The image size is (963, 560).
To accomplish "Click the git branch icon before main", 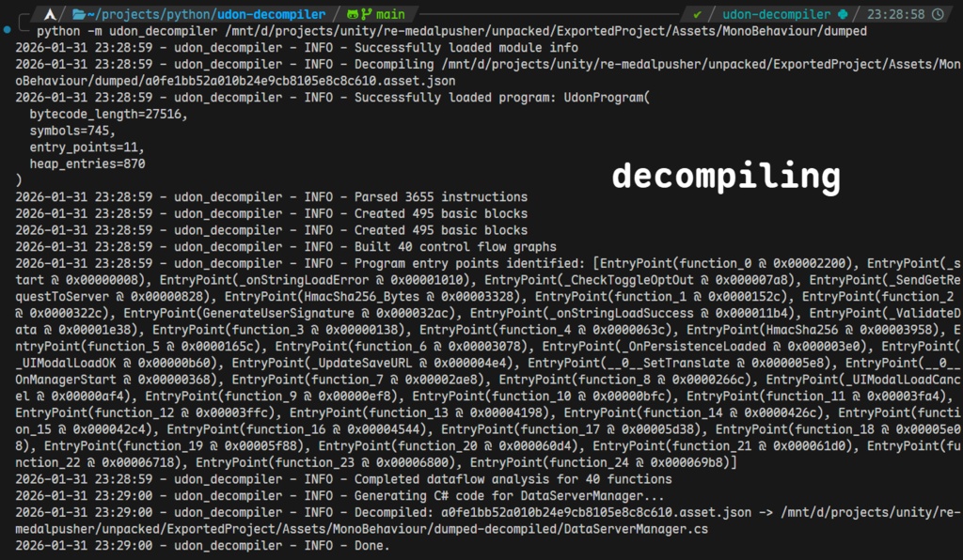I will (x=368, y=14).
